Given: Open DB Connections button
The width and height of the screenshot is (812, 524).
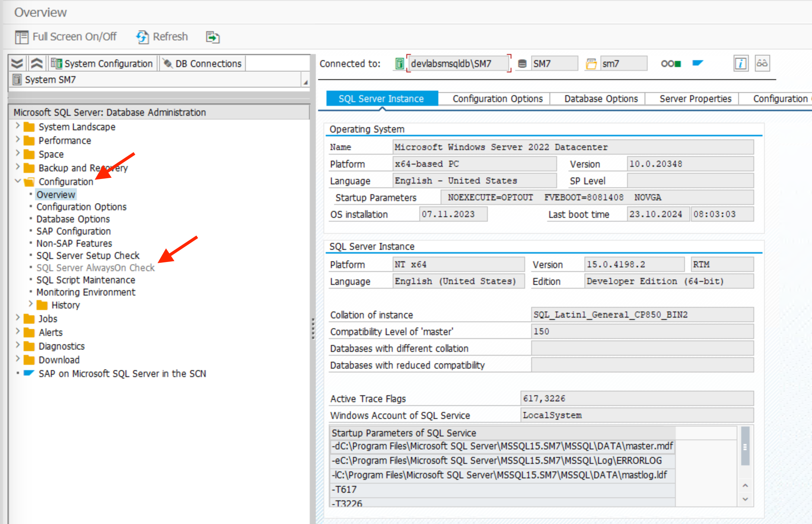Looking at the screenshot, I should tap(202, 64).
